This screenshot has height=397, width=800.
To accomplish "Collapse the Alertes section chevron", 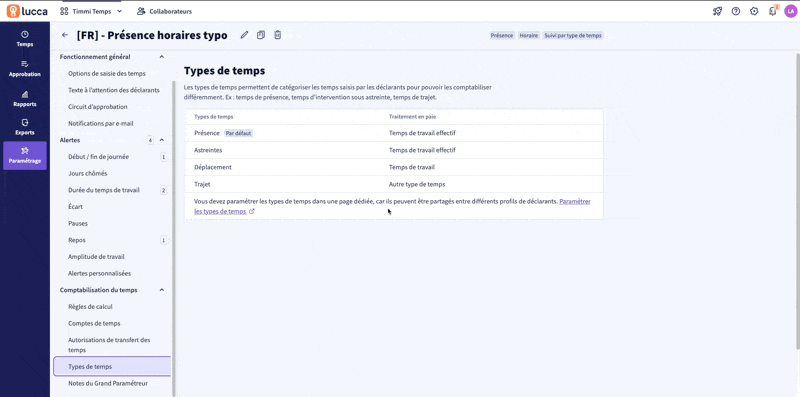I will coord(162,140).
